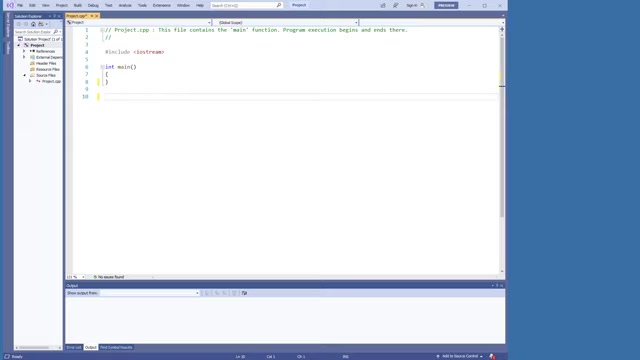Open the Show output from dropdown
Image resolution: width=640 pixels, height=360 pixels.
coord(150,293)
